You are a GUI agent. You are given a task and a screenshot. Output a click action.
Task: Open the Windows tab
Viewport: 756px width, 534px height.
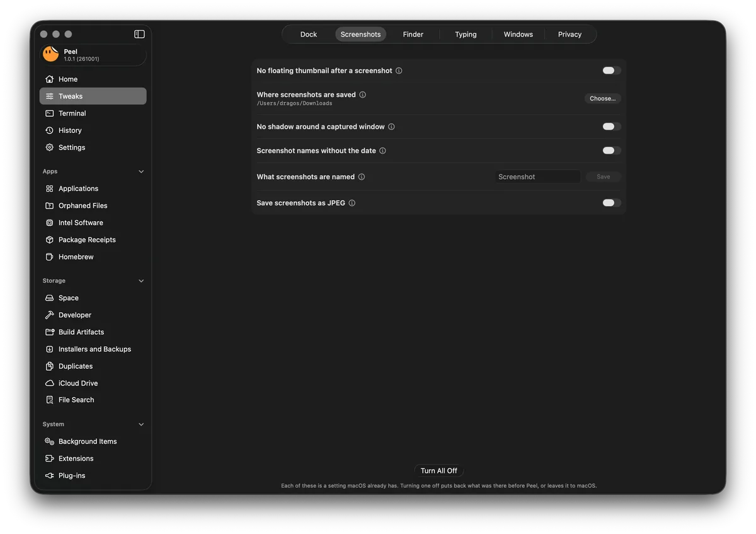[x=518, y=34]
